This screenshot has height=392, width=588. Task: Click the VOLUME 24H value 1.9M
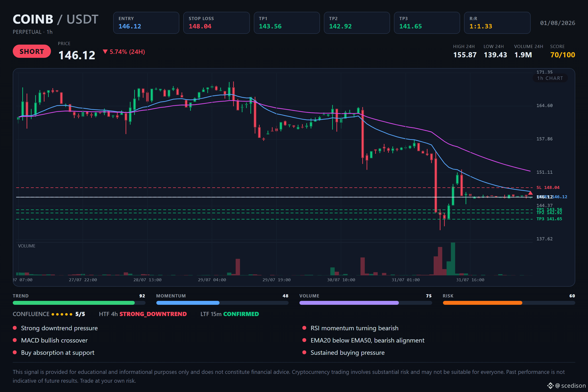523,55
